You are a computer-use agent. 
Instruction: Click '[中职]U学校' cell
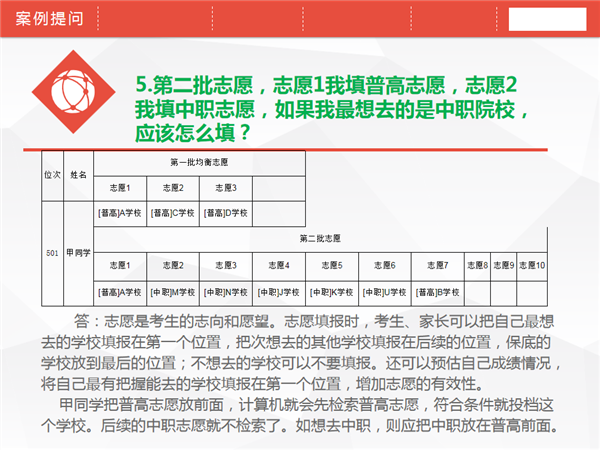pyautogui.click(x=385, y=293)
